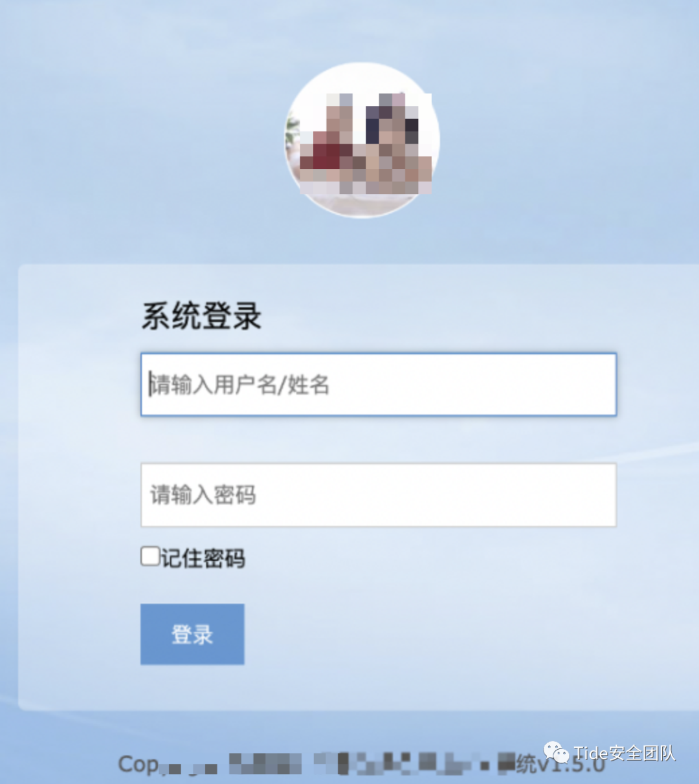Click the right end of the username field

(595, 384)
